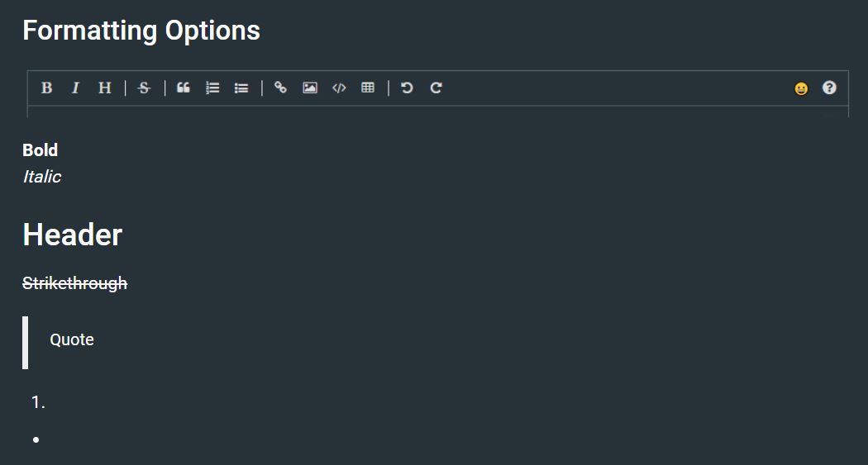Create a numbered list from toolbar
This screenshot has width=868, height=465.
(212, 88)
